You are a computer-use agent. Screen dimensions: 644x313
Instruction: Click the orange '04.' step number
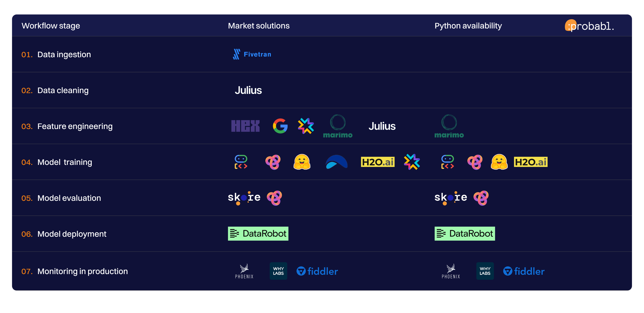coord(27,162)
